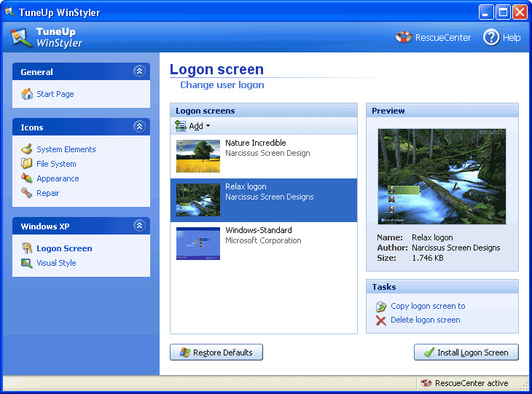
Task: Go to System Elements page
Action: pos(66,149)
